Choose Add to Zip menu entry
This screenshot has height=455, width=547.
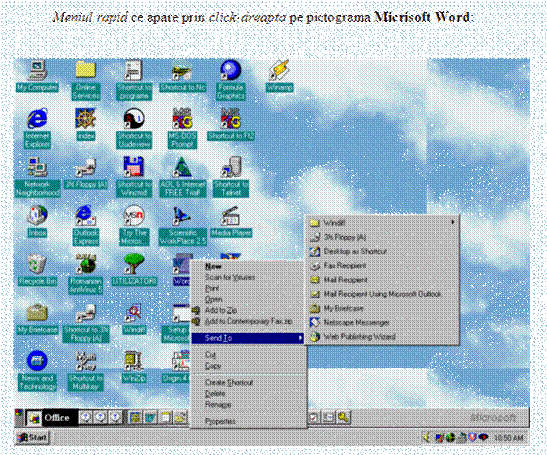coord(248,310)
